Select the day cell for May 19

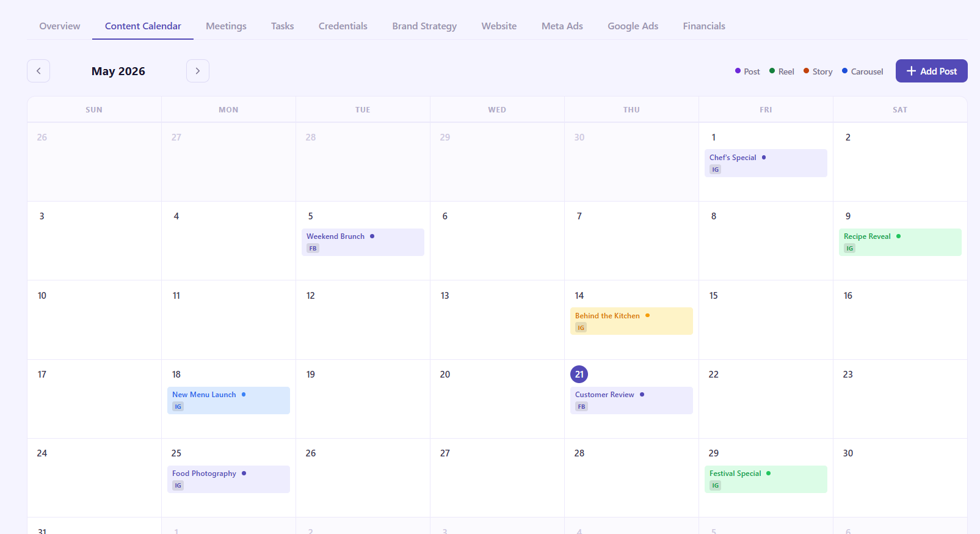[363, 399]
